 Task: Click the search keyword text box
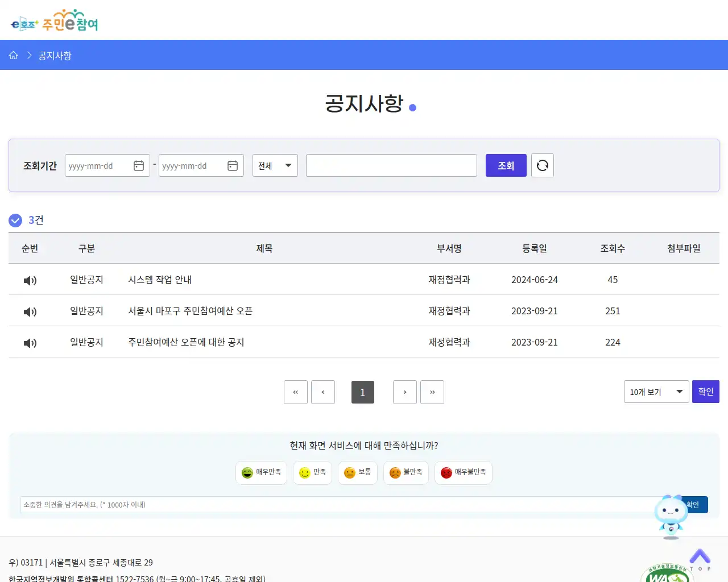pos(391,165)
